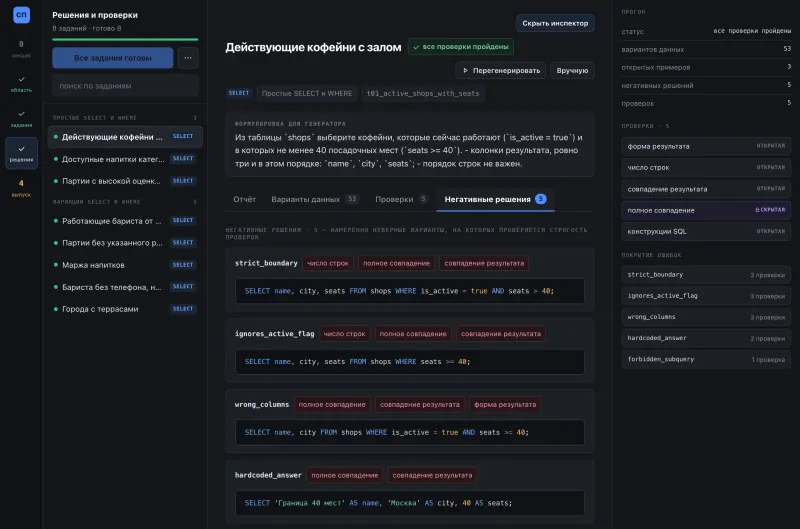Click wrong_columns SQL code block
The height and width of the screenshot is (529, 800).
tap(410, 432)
